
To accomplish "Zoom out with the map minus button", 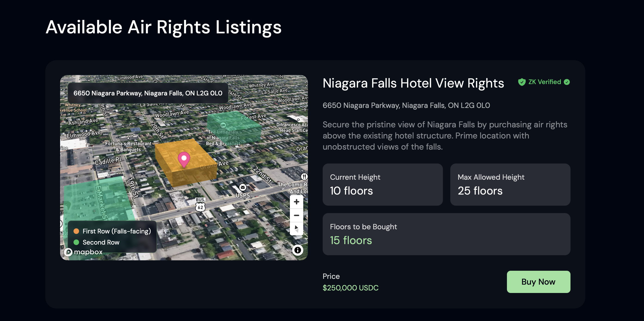I will tap(296, 215).
